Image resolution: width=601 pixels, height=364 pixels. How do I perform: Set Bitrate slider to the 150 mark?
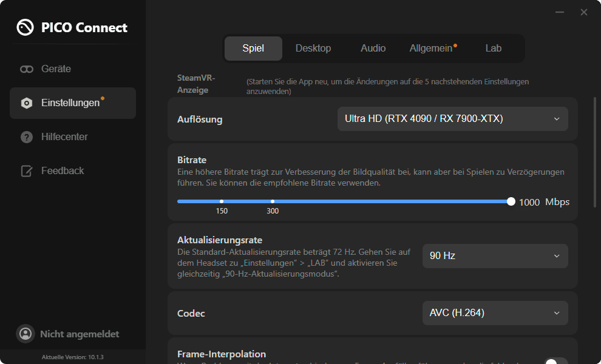222,201
